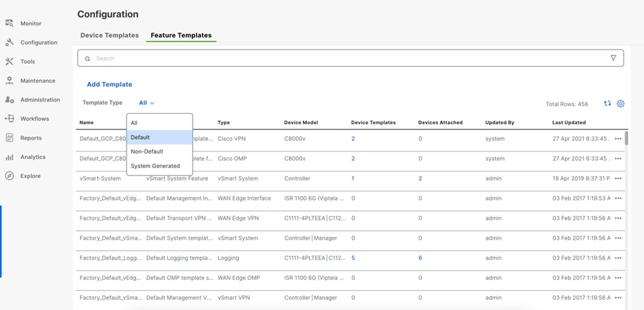This screenshot has height=310, width=644.
Task: Click 'ISR 1100 6G' cell in WAN Edge Interface row
Action: click(314, 198)
